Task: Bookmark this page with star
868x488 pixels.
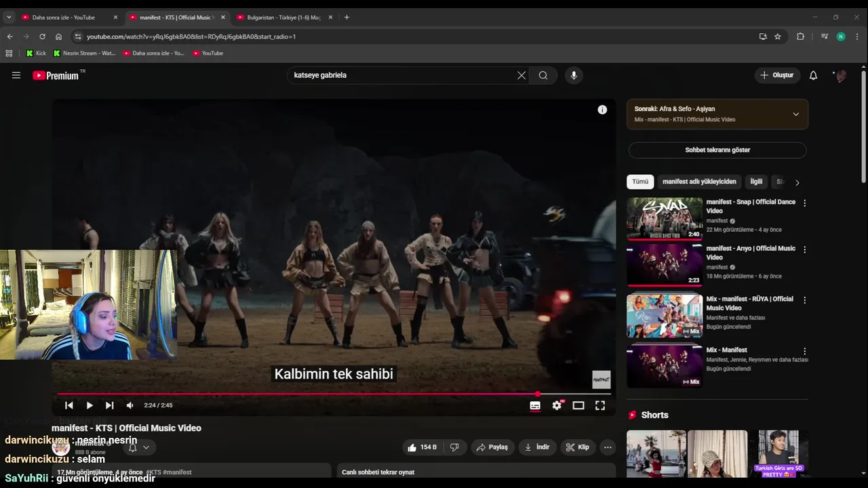Action: pos(778,37)
